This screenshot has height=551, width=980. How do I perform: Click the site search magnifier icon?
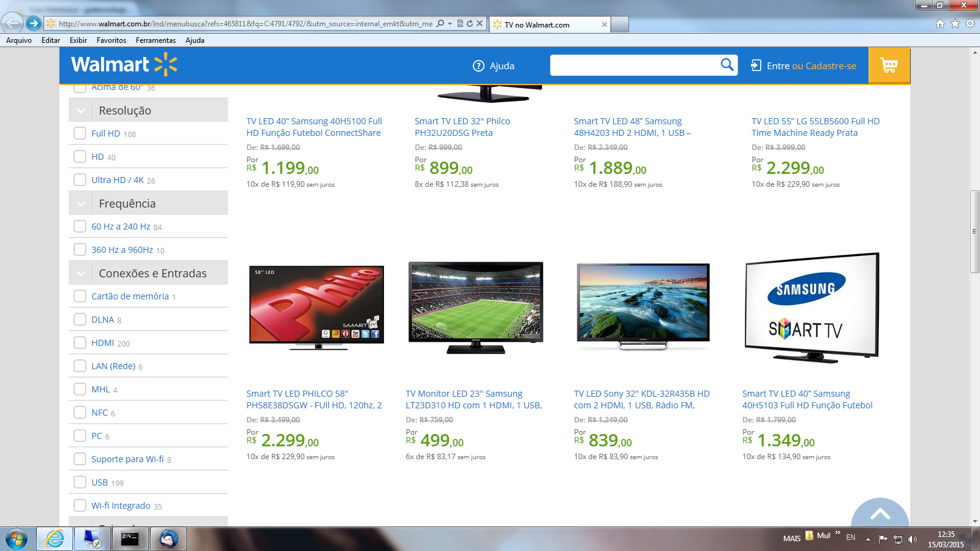[x=727, y=65]
